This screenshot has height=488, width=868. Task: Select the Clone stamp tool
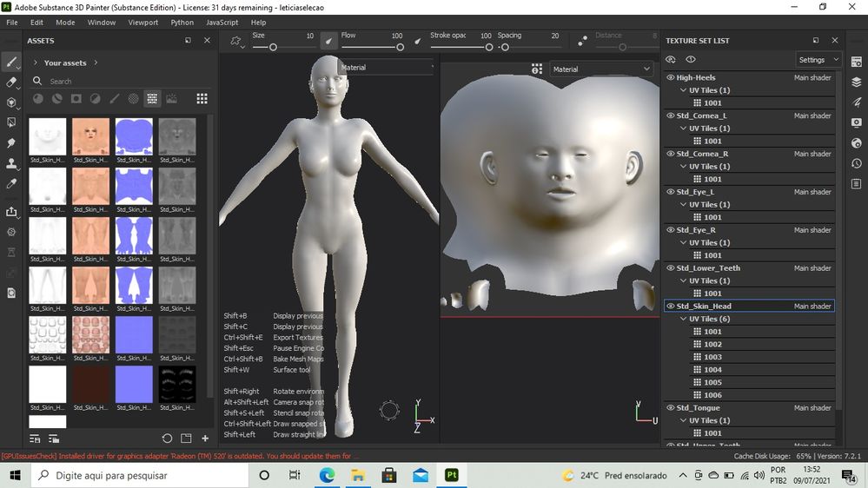[x=11, y=163]
